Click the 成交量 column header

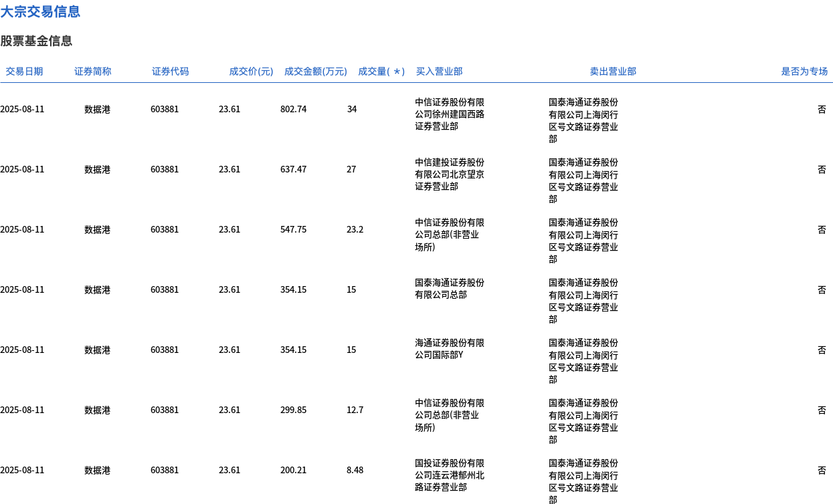[x=381, y=72]
